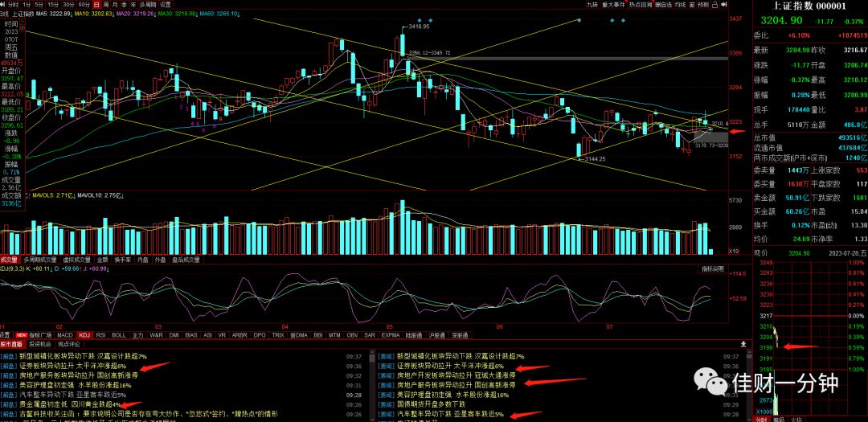This screenshot has width=868, height=422.
Task: Open the 股市直播 news tab
Action: 12,344
